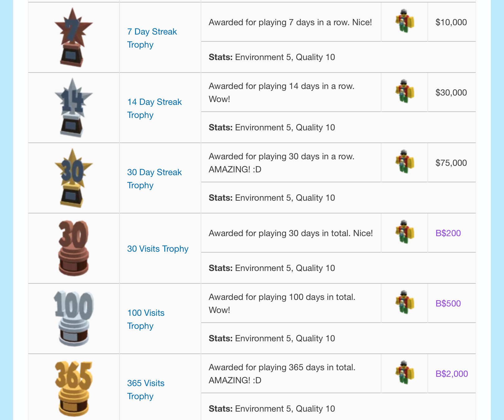Screen dimensions: 504x420
Task: Click the 14 Day Streak Trophy image
Action: pyautogui.click(x=74, y=108)
